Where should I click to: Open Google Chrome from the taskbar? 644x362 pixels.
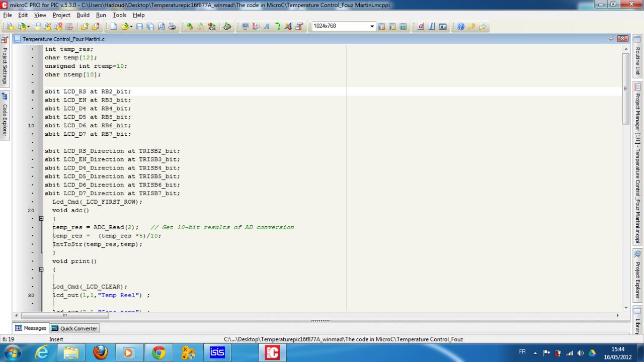click(158, 352)
